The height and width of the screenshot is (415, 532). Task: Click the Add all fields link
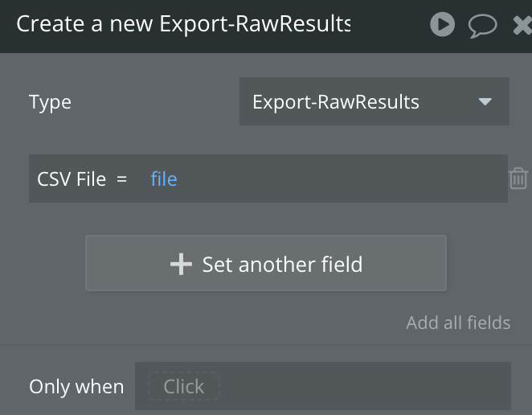pos(458,323)
